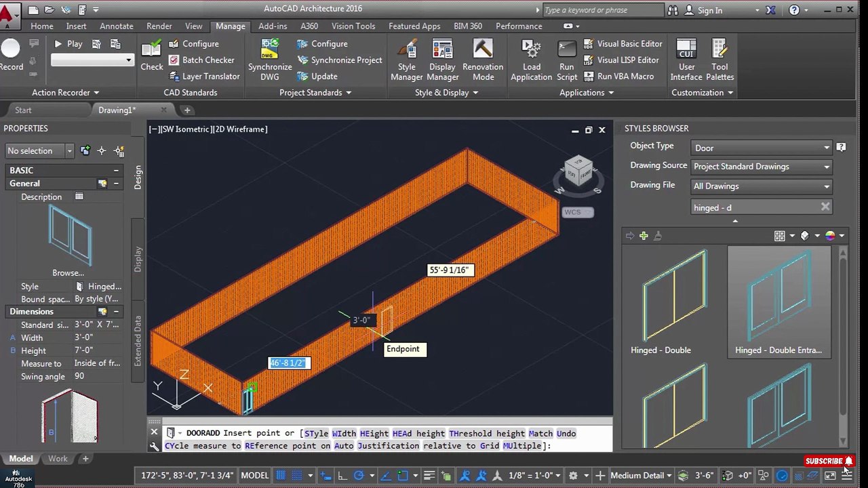Click the keyword search field
Image resolution: width=868 pixels, height=488 pixels.
(x=603, y=10)
